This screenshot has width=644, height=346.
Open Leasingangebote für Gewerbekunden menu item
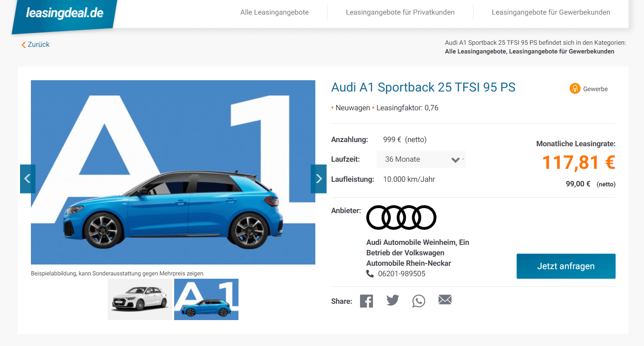tap(551, 12)
